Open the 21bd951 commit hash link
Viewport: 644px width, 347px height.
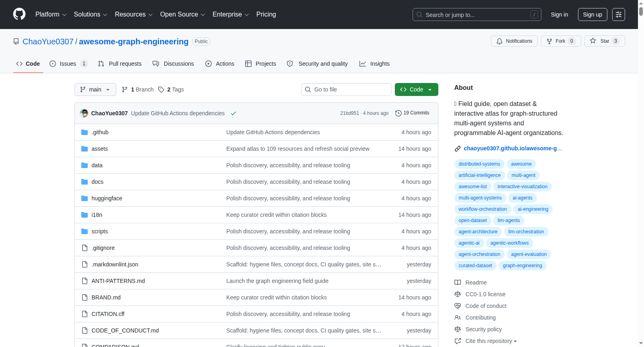coord(349,113)
